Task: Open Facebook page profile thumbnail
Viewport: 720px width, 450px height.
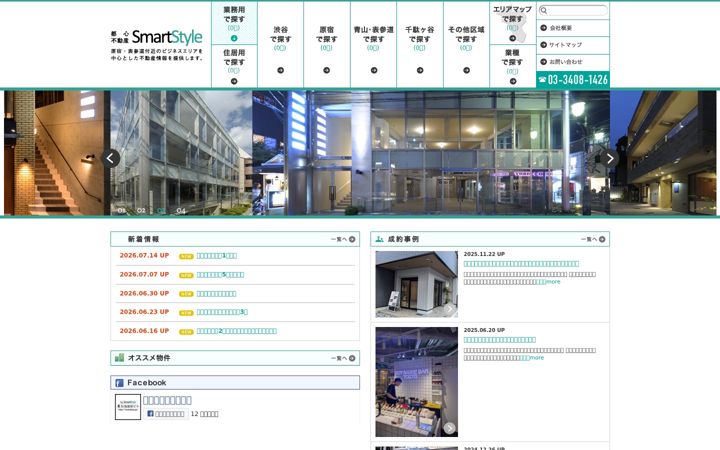Action: point(128,407)
